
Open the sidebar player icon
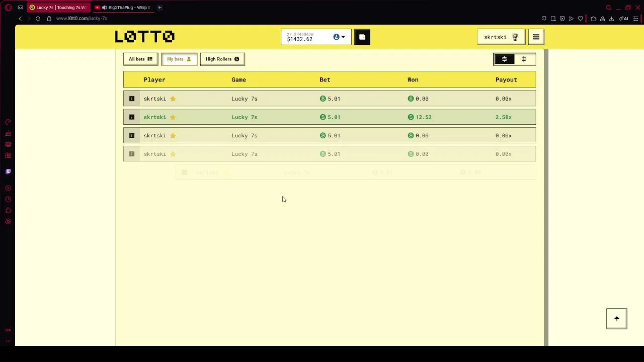click(8, 188)
